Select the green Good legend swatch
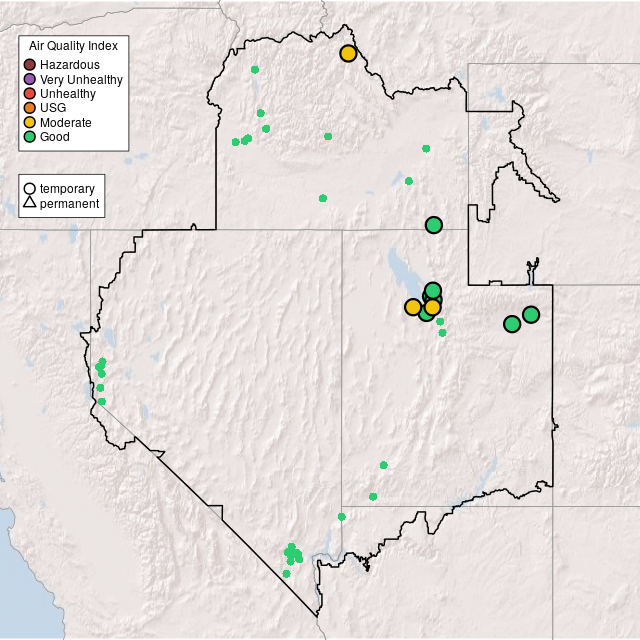640x640 pixels. [30, 137]
